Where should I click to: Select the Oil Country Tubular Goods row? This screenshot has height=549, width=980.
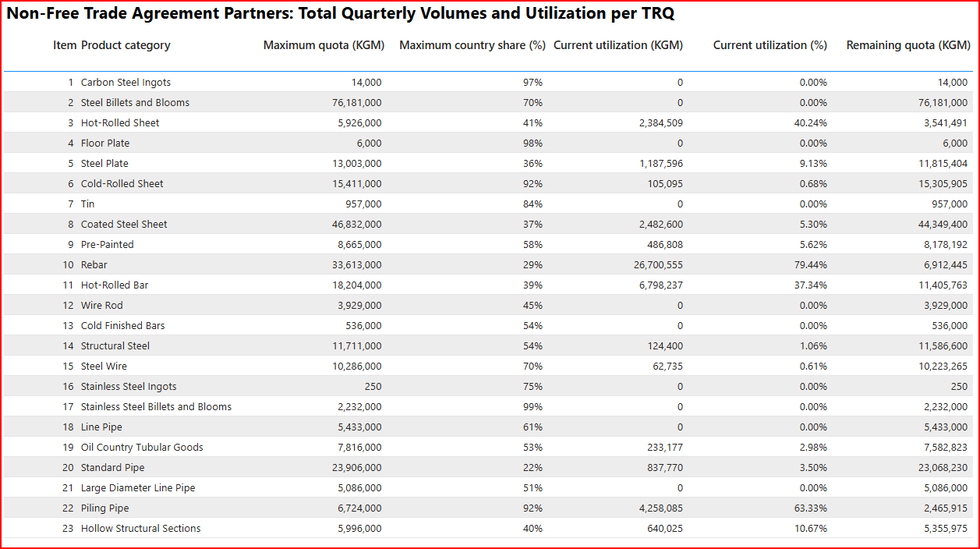[x=140, y=447]
